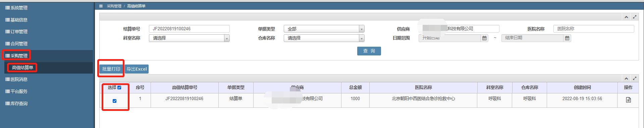644x128 pixels.
Task: Click the 单据类型 dropdown arrow
Action: 362,29
